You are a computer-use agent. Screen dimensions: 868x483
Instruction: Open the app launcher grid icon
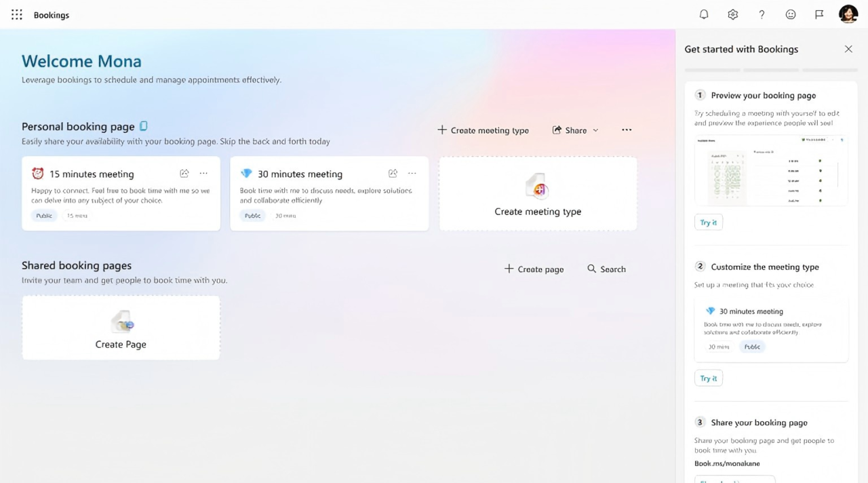coord(17,14)
